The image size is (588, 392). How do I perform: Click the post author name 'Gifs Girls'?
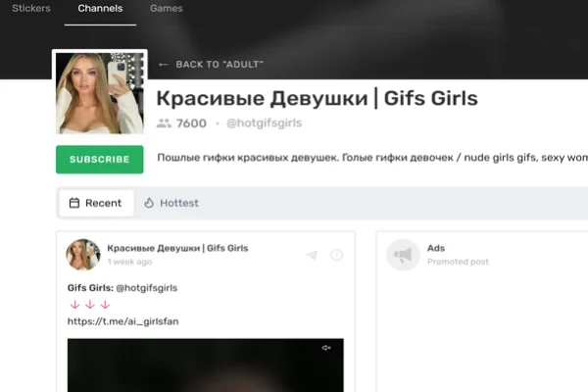point(177,248)
